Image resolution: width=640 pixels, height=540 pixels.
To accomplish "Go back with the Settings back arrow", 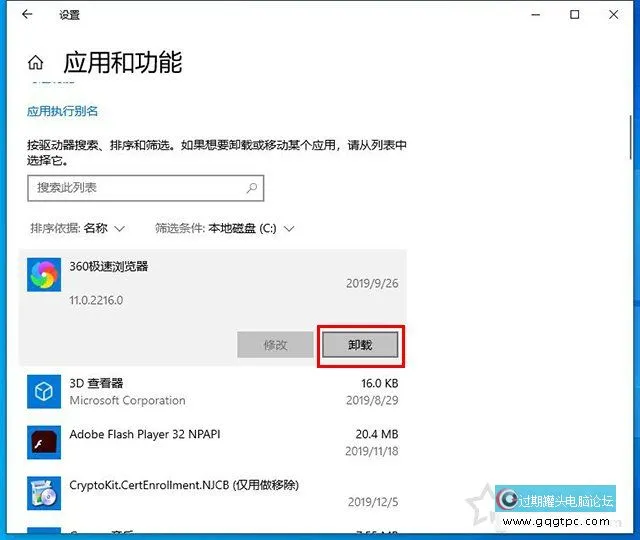I will point(27,15).
